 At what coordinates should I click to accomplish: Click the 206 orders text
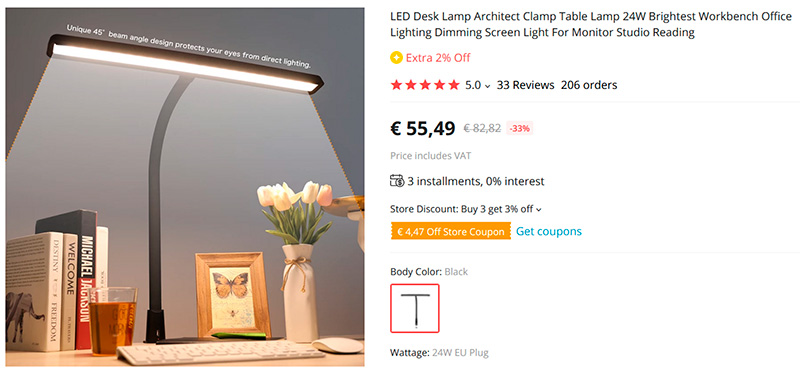click(589, 85)
